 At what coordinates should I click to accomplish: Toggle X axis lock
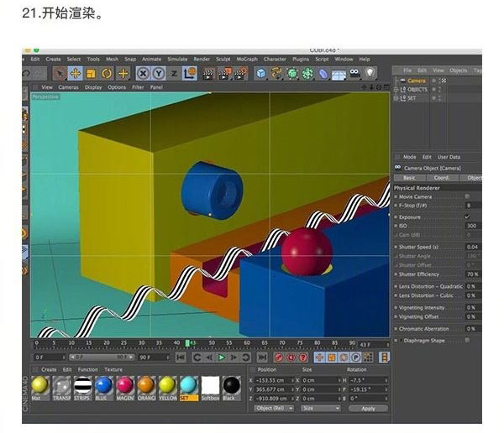(x=143, y=74)
